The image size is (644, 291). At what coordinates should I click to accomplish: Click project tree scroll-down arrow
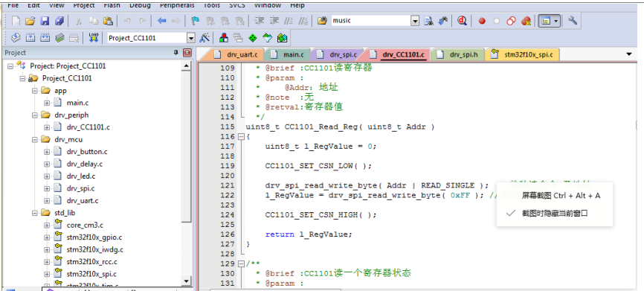tap(187, 281)
